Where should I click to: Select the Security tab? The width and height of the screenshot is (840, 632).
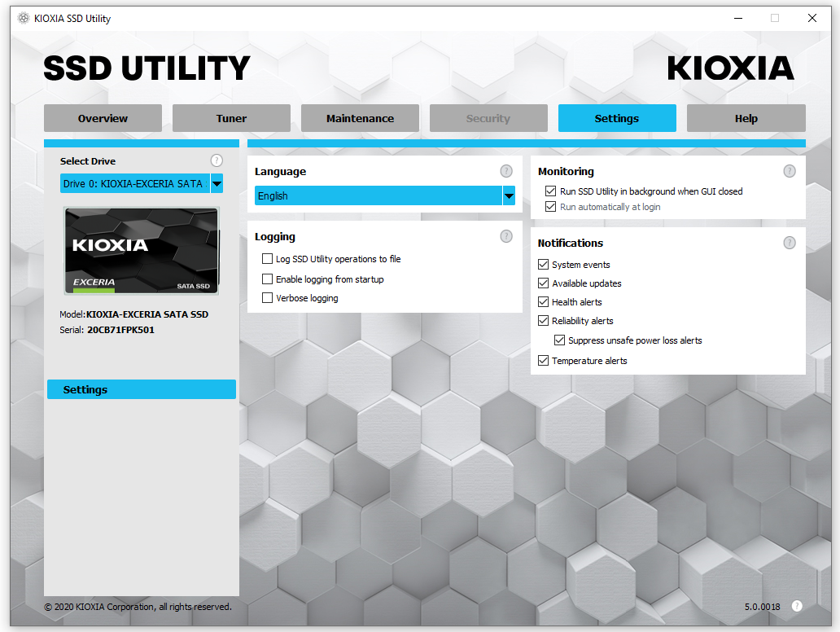click(488, 118)
